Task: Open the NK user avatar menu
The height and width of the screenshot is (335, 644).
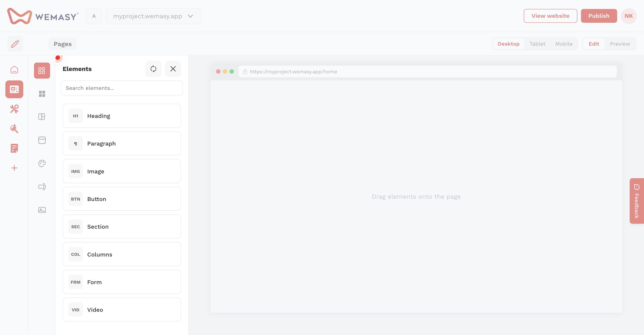Action: point(628,16)
